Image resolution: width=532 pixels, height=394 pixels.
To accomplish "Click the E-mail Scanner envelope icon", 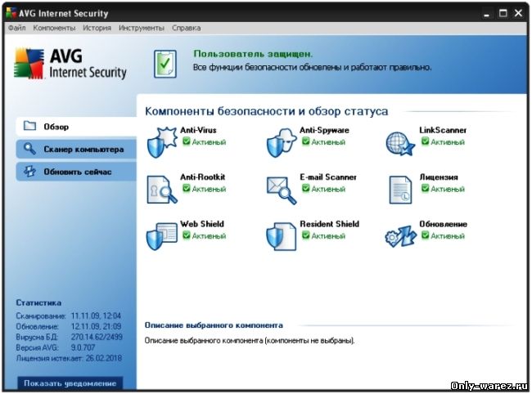I will (281, 189).
